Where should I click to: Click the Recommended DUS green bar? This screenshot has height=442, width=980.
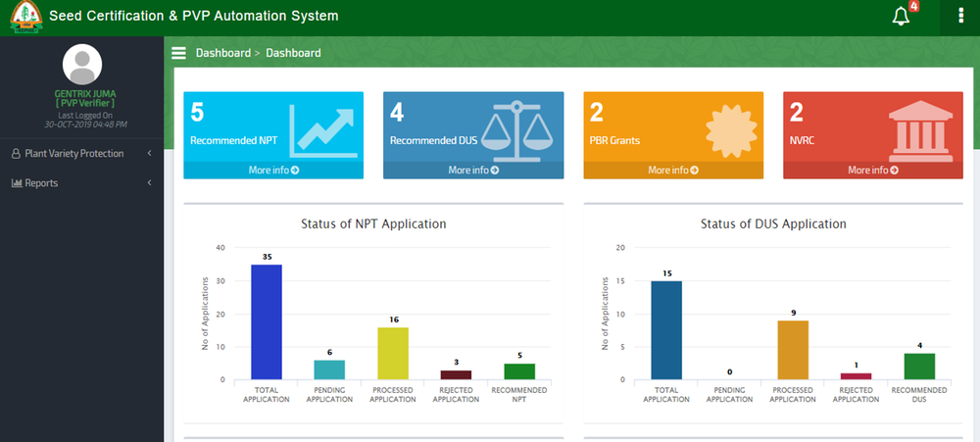(x=919, y=367)
